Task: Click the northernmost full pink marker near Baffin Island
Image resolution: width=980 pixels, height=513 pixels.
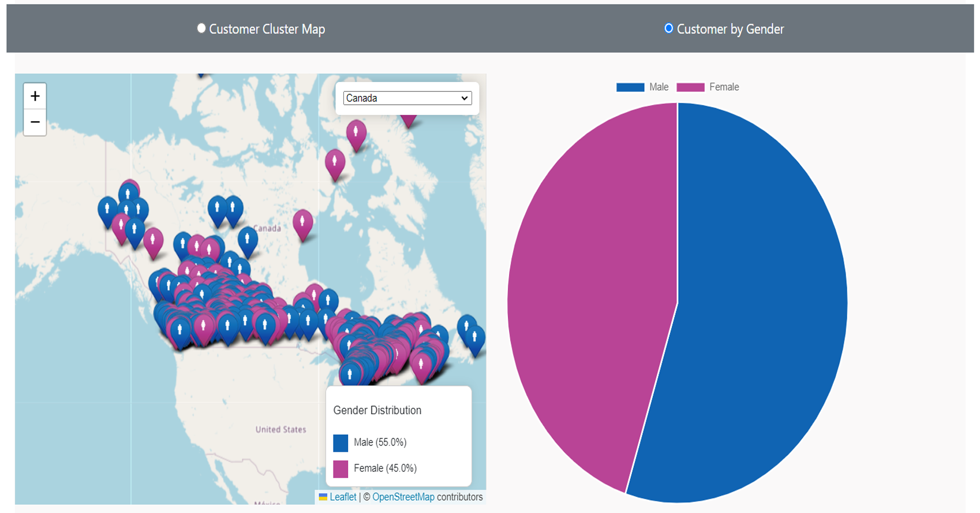Action: tap(356, 132)
